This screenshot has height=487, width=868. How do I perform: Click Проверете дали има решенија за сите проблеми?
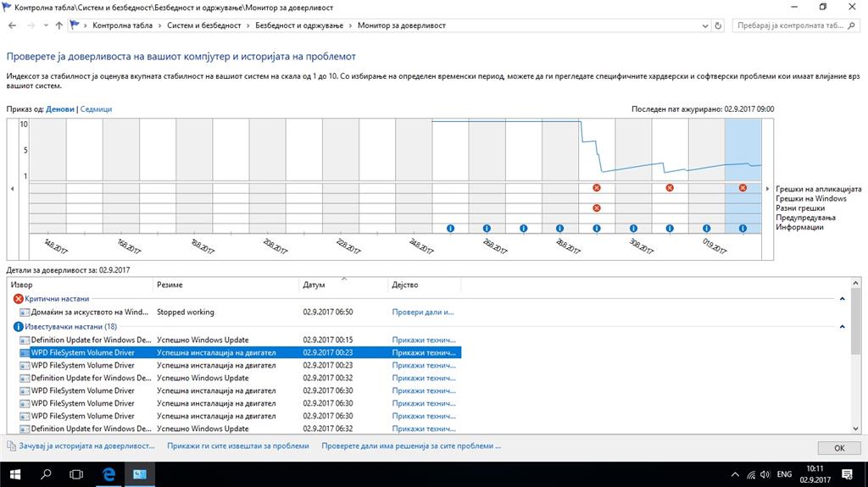pos(411,446)
